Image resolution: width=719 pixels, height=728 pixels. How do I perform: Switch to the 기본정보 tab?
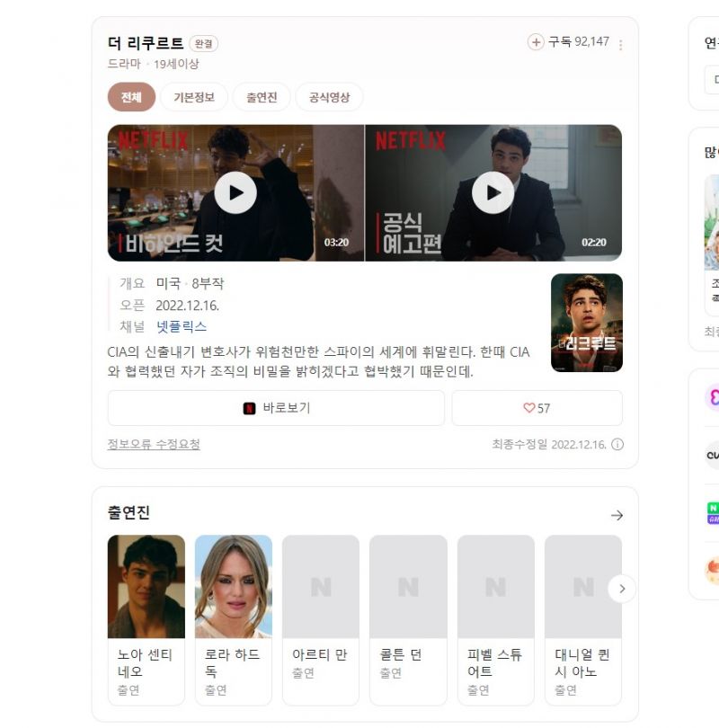pos(194,97)
